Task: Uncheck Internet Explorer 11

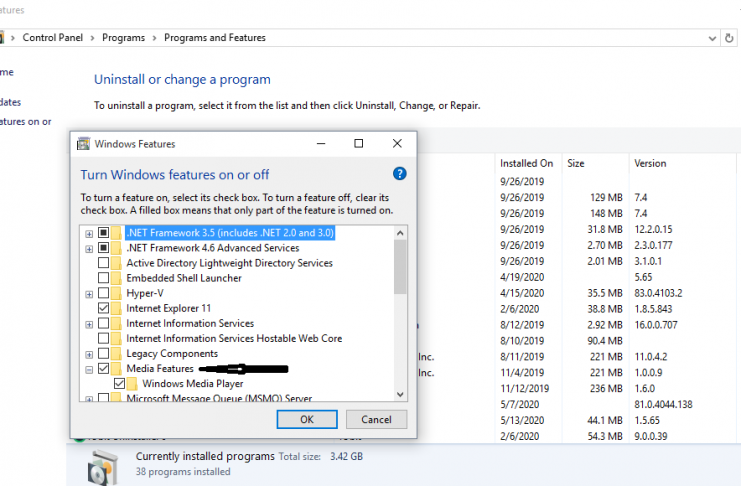Action: (x=103, y=308)
